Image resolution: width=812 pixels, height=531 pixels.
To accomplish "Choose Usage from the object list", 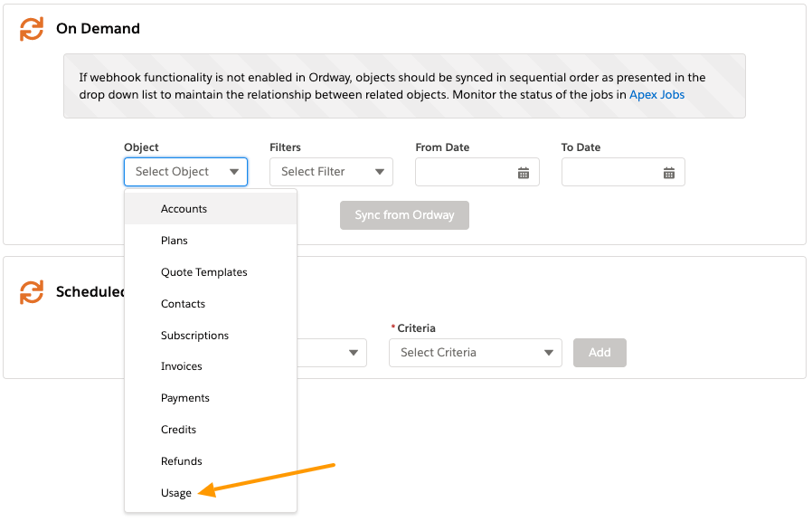I will coord(211,493).
